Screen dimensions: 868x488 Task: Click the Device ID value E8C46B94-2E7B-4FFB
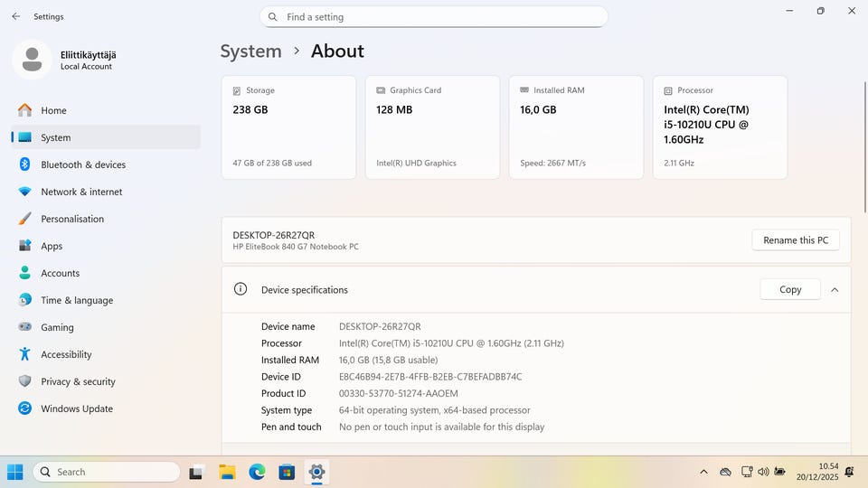pos(430,377)
